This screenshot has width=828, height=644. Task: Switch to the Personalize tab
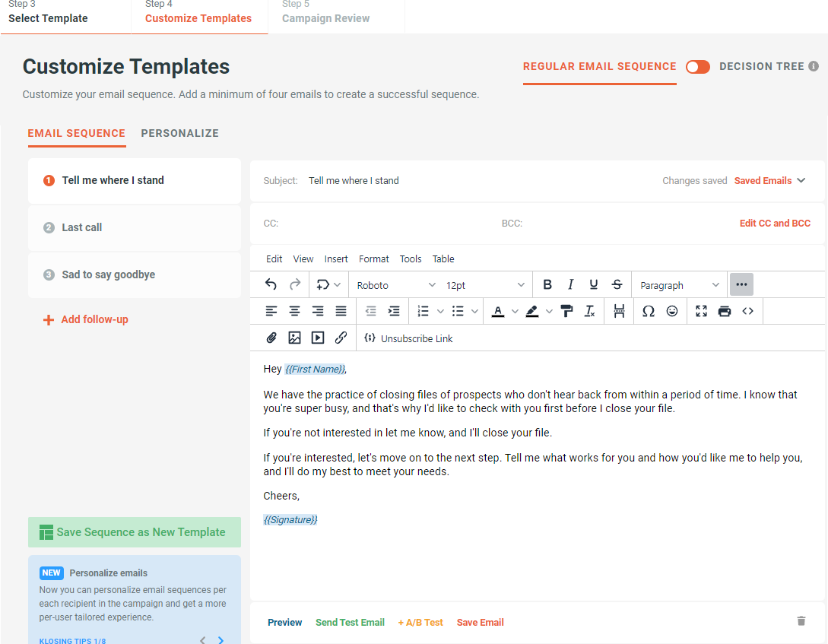(x=179, y=133)
